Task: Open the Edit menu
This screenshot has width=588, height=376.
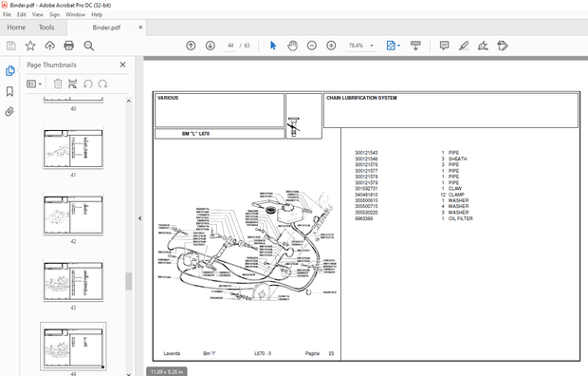Action: [x=22, y=14]
